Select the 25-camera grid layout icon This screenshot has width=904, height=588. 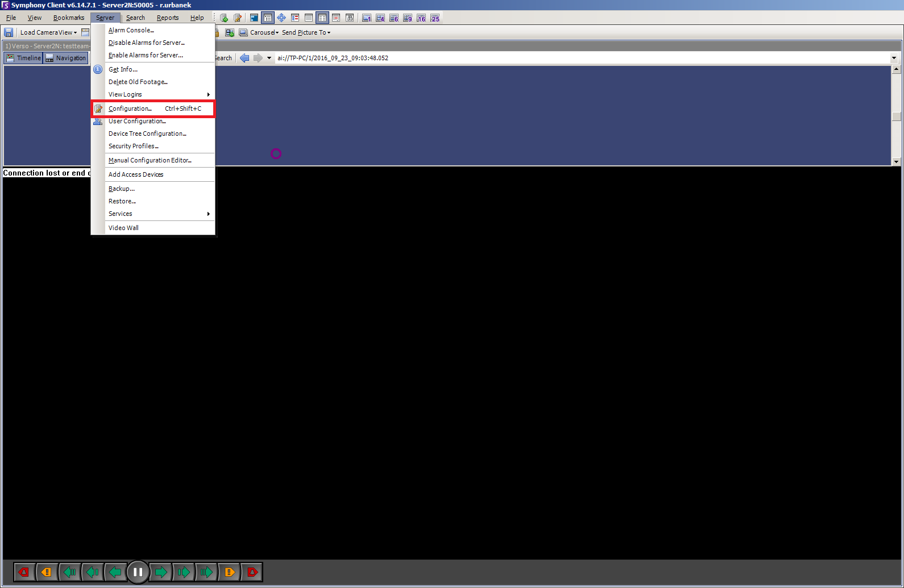pos(435,18)
